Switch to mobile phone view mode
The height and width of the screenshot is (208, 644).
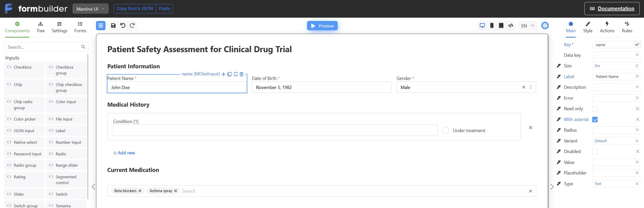coord(492,25)
